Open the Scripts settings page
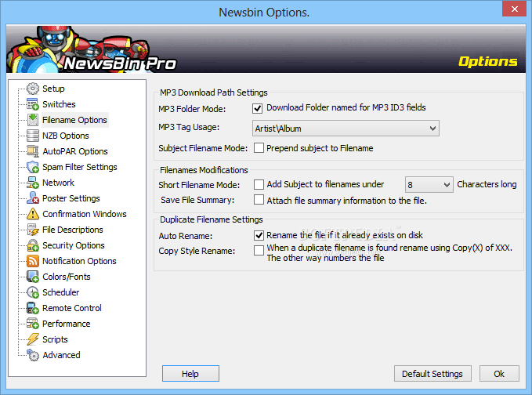 coord(55,339)
